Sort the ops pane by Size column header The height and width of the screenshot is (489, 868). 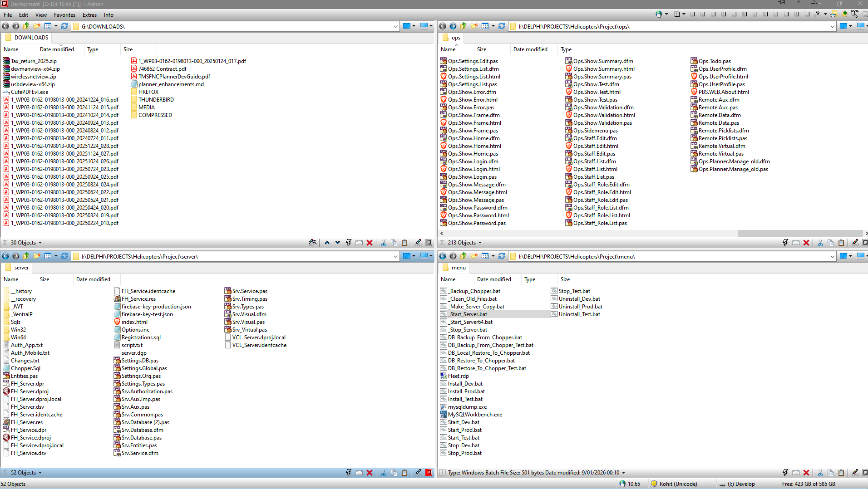pos(482,49)
